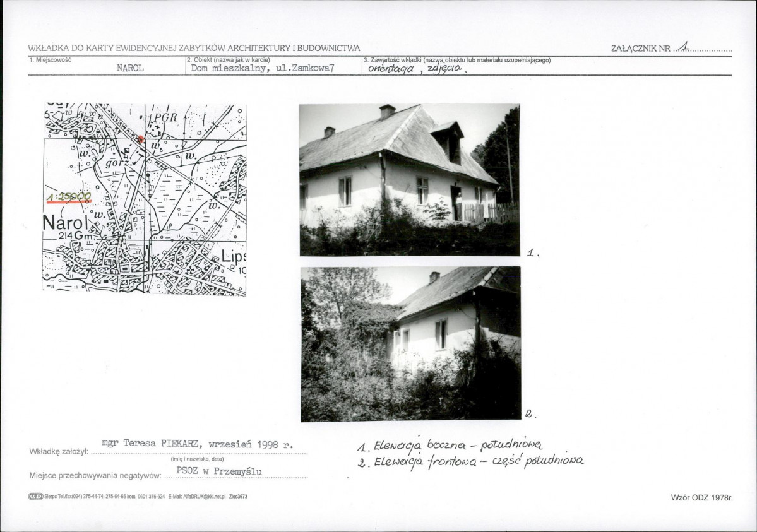Click the '3. Zawartość wkładki' field label

(457, 60)
